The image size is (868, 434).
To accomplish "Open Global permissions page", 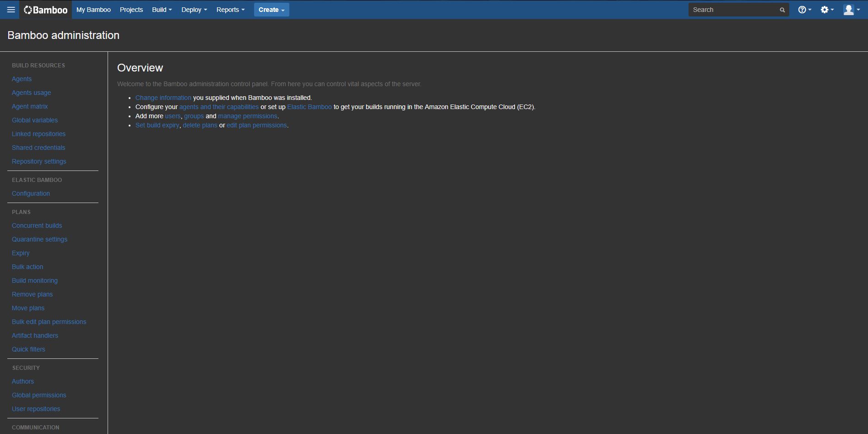I will pyautogui.click(x=39, y=395).
